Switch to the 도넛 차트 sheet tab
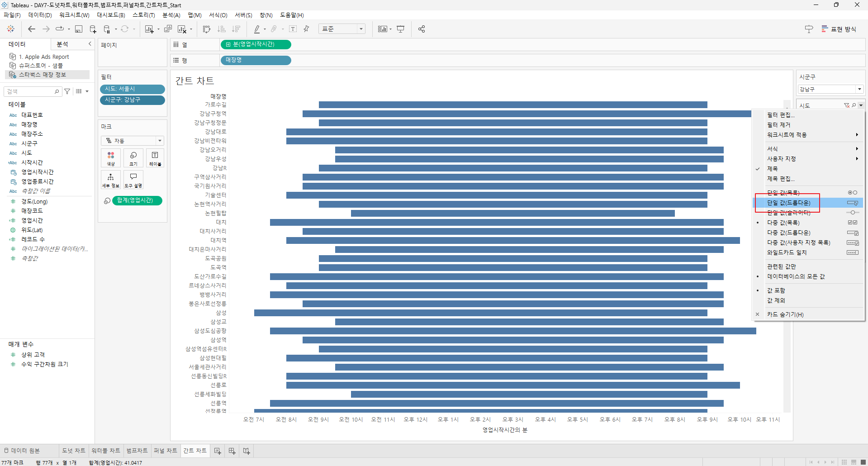 tap(74, 451)
